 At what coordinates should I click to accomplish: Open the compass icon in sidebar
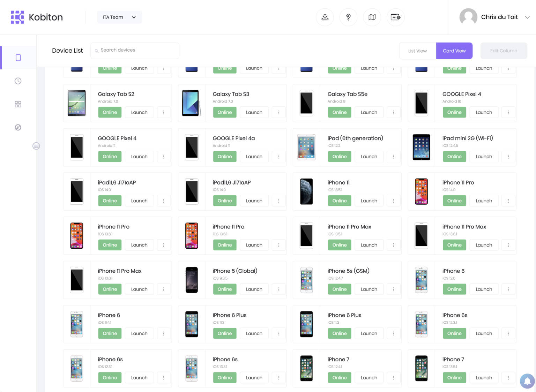coord(18,127)
